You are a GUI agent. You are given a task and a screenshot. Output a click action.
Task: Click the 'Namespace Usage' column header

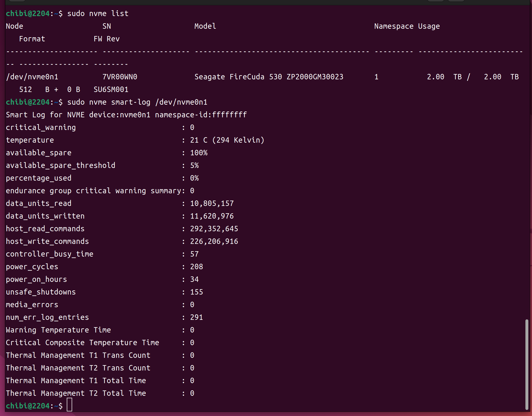[x=407, y=26]
